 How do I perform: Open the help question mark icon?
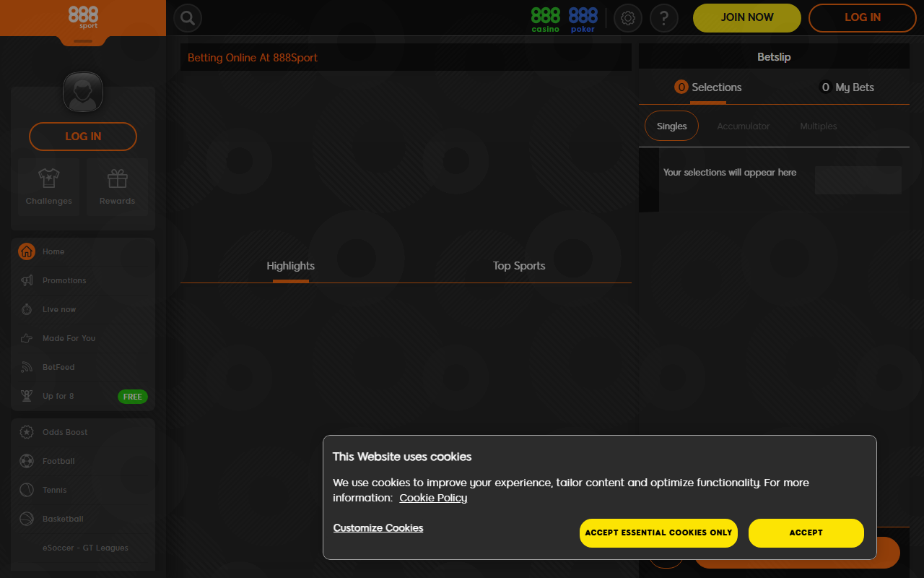[x=664, y=18]
